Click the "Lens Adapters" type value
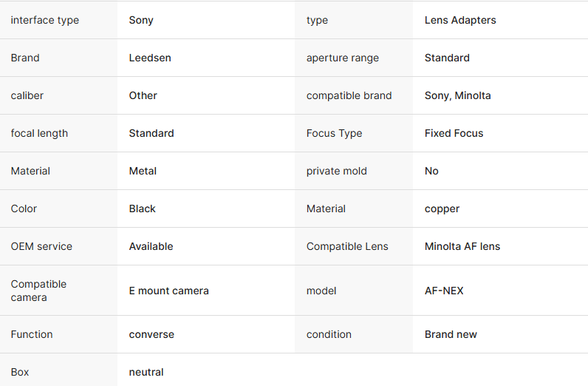The width and height of the screenshot is (588, 386). [460, 20]
